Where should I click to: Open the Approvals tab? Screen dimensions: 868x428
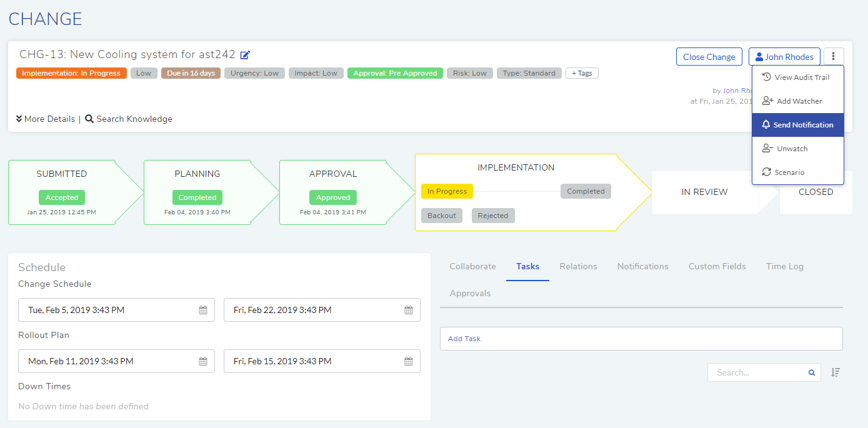(470, 293)
